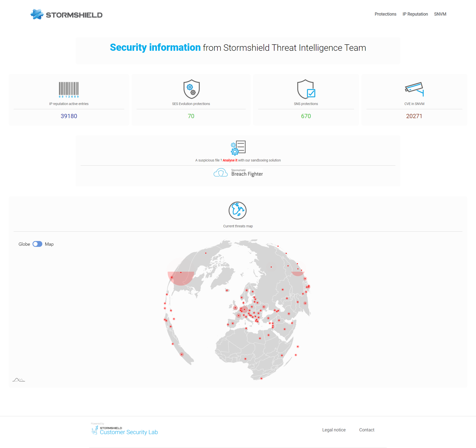
Task: Click the 'Map' label beside the switch
Action: (x=49, y=244)
